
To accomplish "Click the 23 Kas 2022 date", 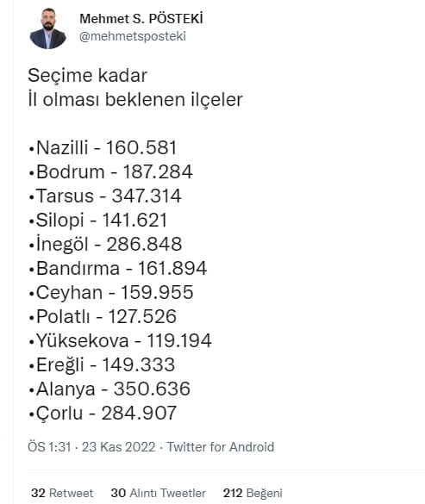I will (x=118, y=447).
